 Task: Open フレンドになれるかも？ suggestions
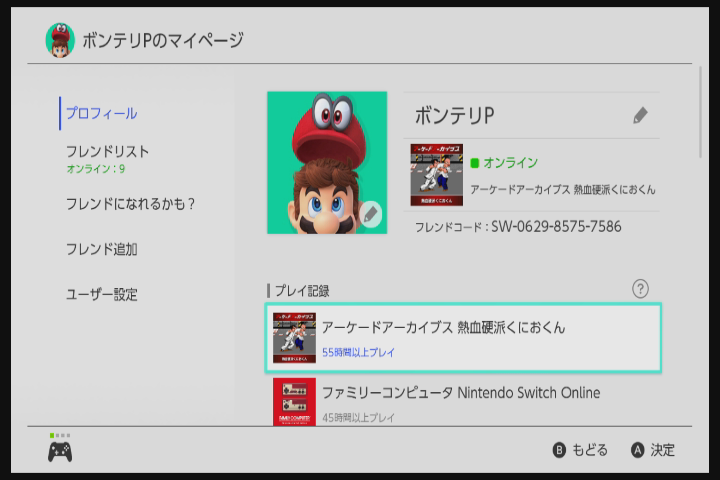[x=130, y=203]
